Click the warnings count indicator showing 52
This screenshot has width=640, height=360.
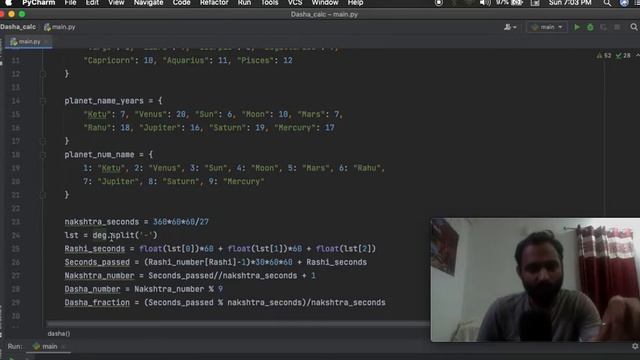coord(604,56)
